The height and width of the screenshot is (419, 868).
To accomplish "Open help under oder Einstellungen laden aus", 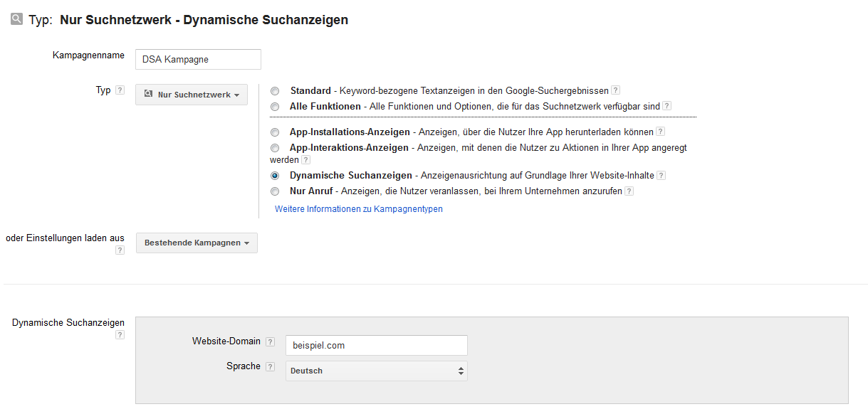I will point(120,250).
